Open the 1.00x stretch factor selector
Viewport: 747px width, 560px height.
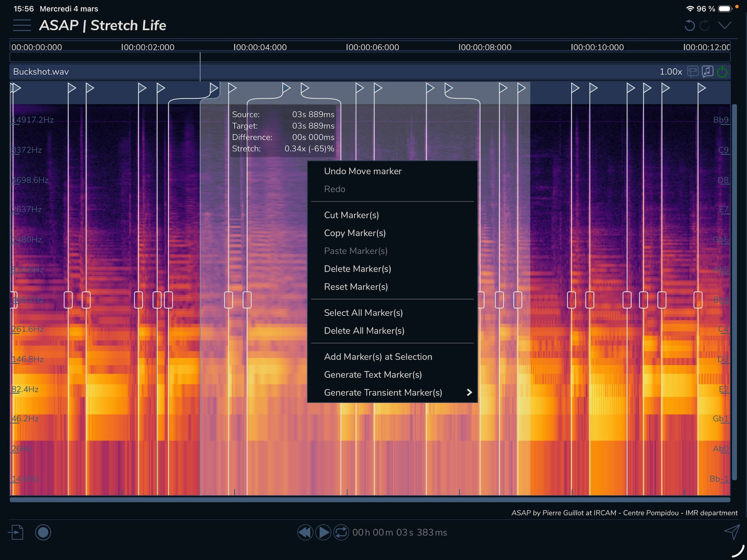(670, 72)
